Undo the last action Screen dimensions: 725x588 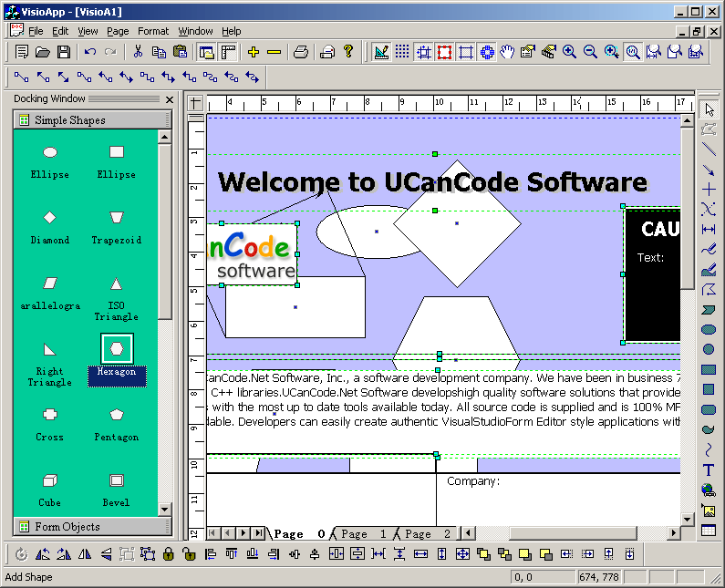[90, 52]
